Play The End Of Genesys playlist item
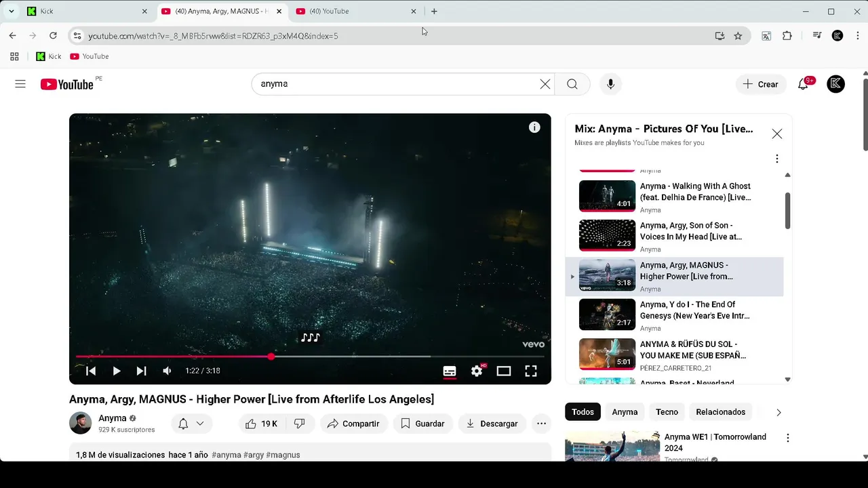 click(674, 316)
